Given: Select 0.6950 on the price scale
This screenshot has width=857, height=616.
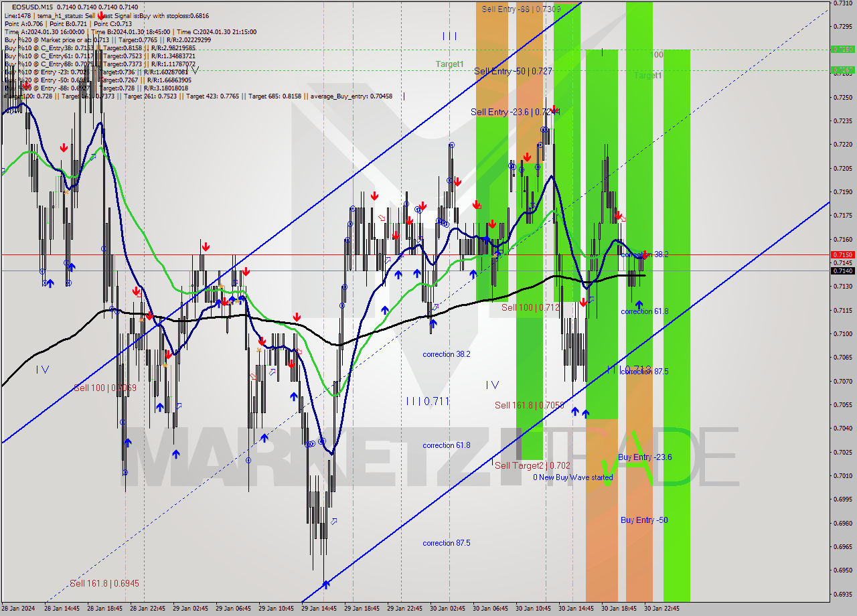Looking at the screenshot, I should pyautogui.click(x=844, y=570).
